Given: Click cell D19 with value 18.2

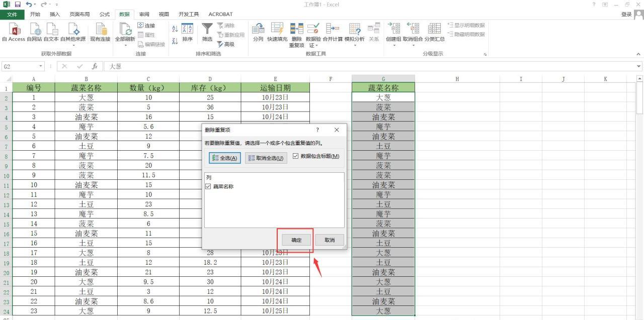Looking at the screenshot, I should point(210,262).
